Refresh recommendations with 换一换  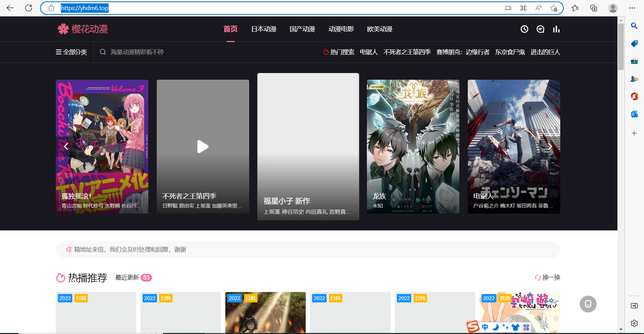[547, 277]
